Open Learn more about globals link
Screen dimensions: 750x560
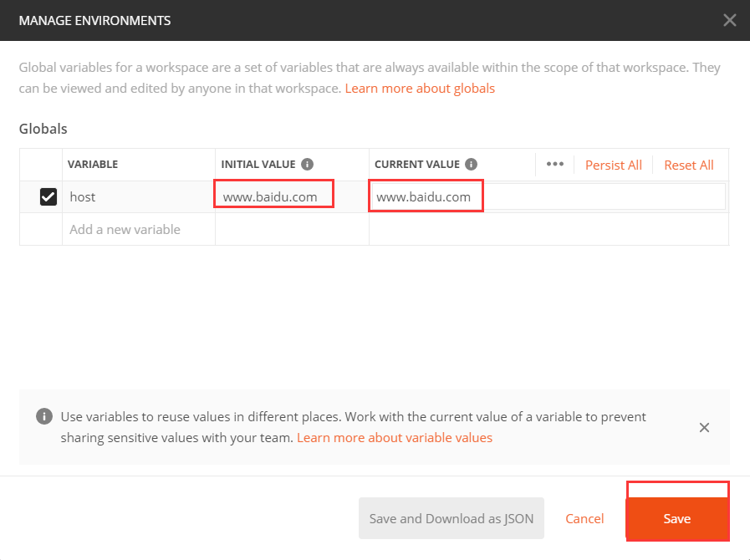point(420,88)
